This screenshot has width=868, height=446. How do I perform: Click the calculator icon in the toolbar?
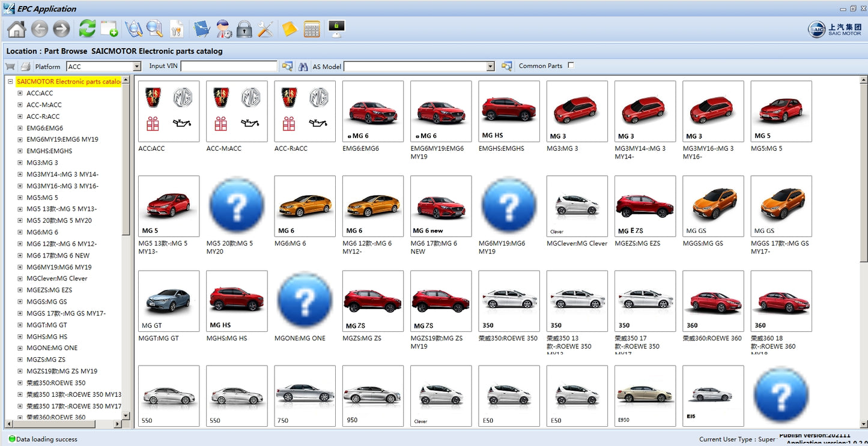pyautogui.click(x=312, y=29)
